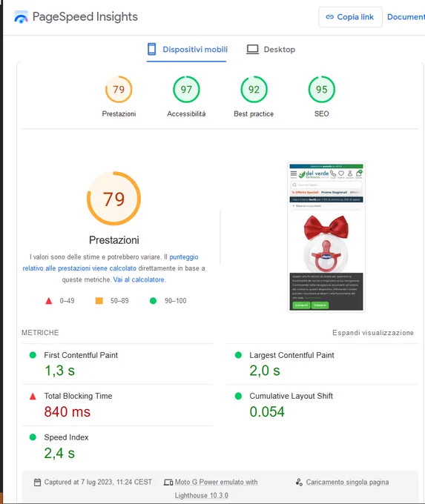Click the Copia link button
This screenshot has height=504, width=425.
tap(350, 17)
